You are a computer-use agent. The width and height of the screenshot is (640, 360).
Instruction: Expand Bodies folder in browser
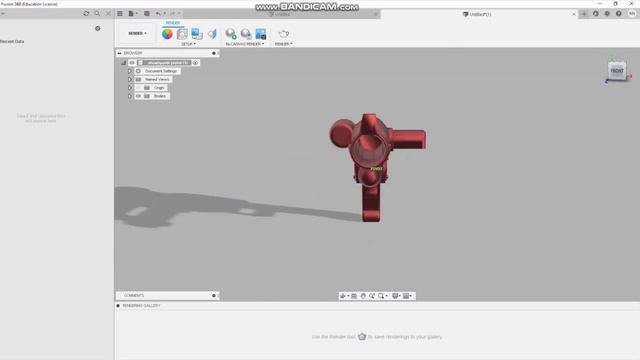[129, 96]
